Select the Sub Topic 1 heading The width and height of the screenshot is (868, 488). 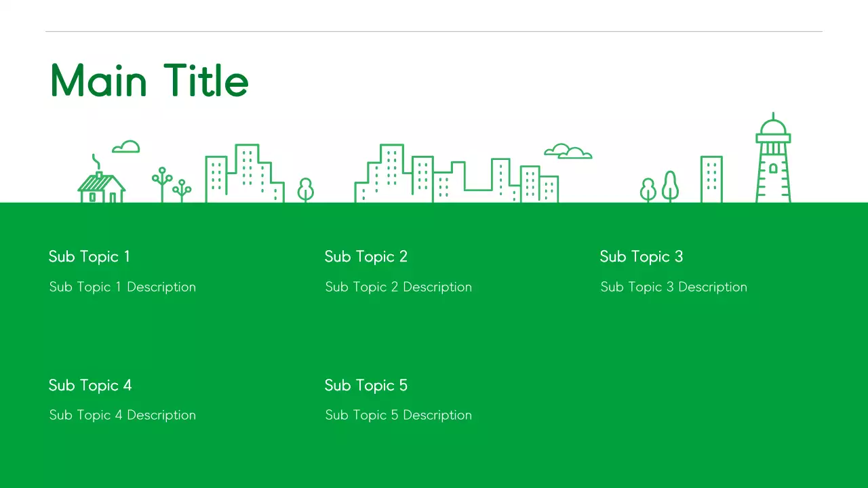89,256
